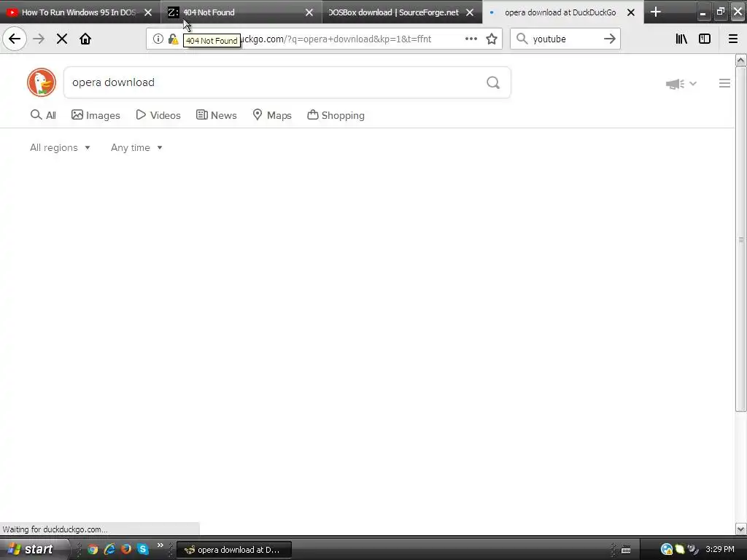
Task: Switch to Shopping results
Action: click(x=336, y=115)
